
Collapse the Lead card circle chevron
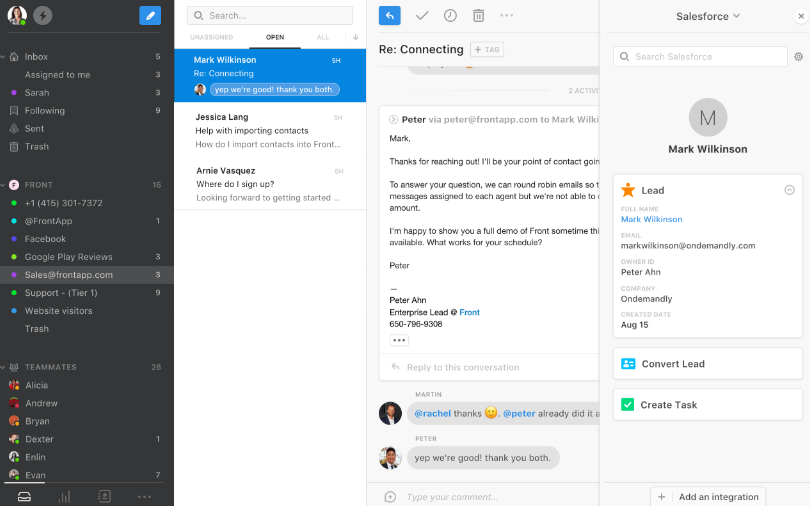(789, 190)
